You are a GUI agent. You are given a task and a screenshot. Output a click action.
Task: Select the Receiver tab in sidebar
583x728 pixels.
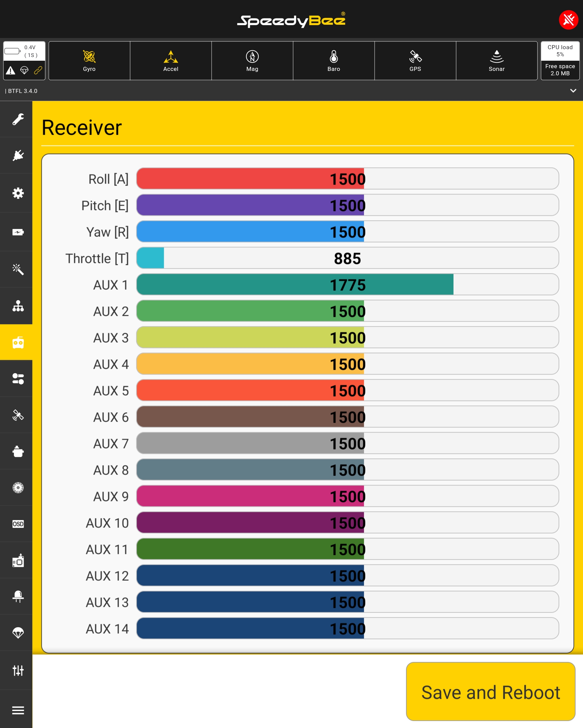(x=18, y=342)
